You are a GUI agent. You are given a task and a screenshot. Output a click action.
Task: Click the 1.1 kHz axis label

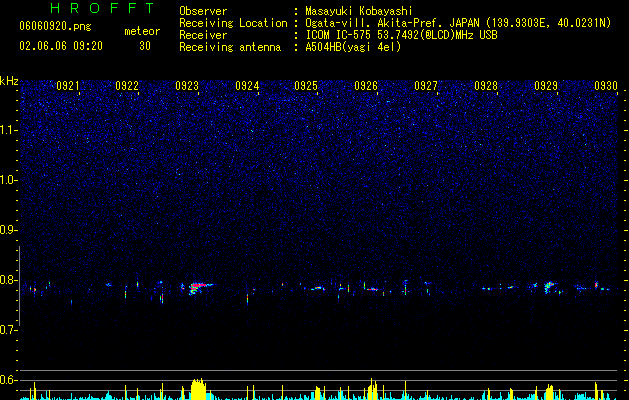click(x=8, y=130)
